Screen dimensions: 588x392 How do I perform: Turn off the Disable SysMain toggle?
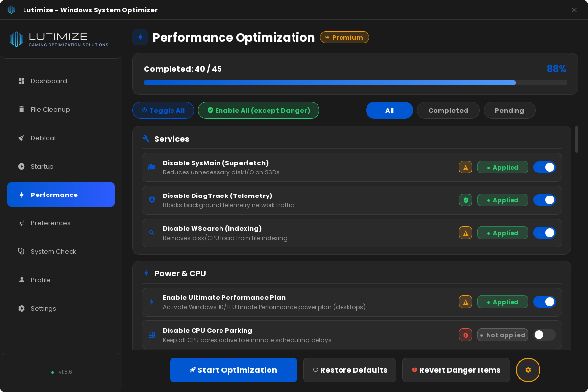point(544,167)
